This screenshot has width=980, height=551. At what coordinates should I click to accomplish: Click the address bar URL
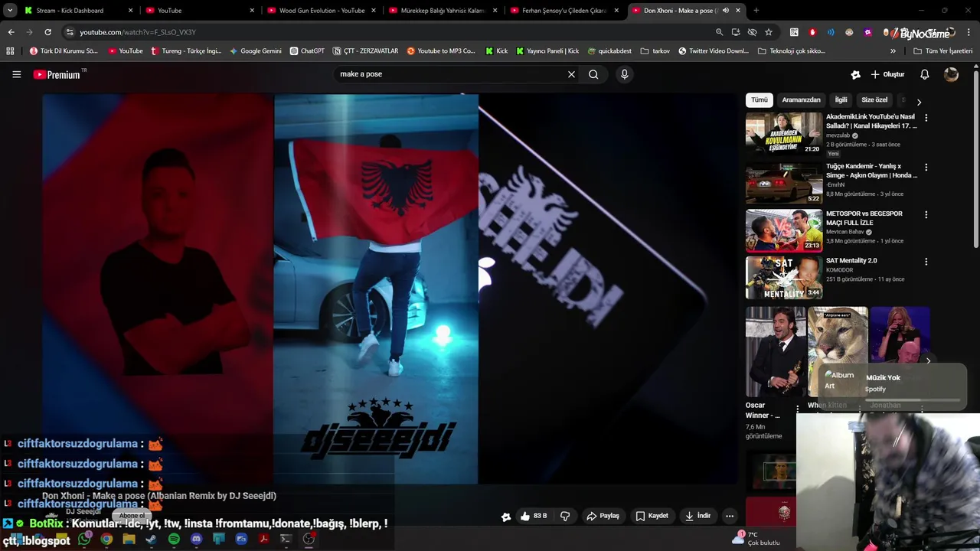click(x=138, y=32)
